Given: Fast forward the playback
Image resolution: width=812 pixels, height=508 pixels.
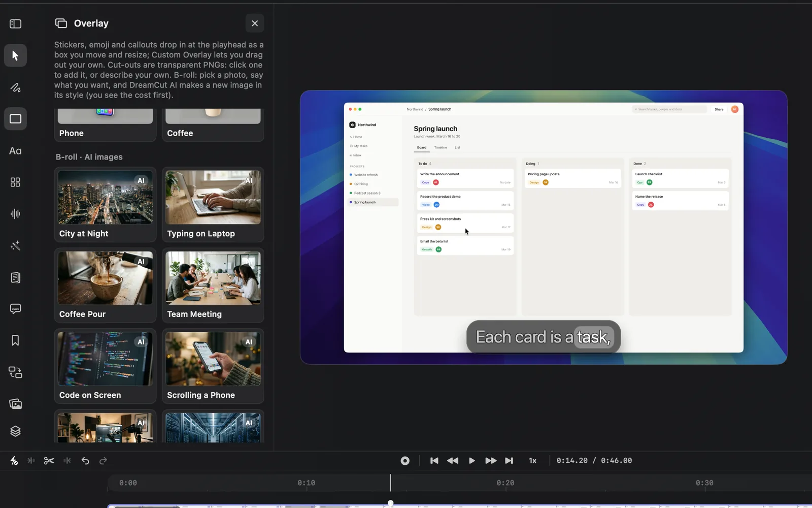Looking at the screenshot, I should (x=491, y=461).
